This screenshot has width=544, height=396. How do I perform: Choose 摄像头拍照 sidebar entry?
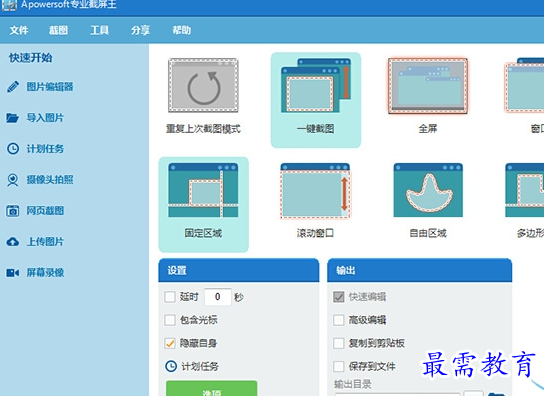click(x=50, y=180)
